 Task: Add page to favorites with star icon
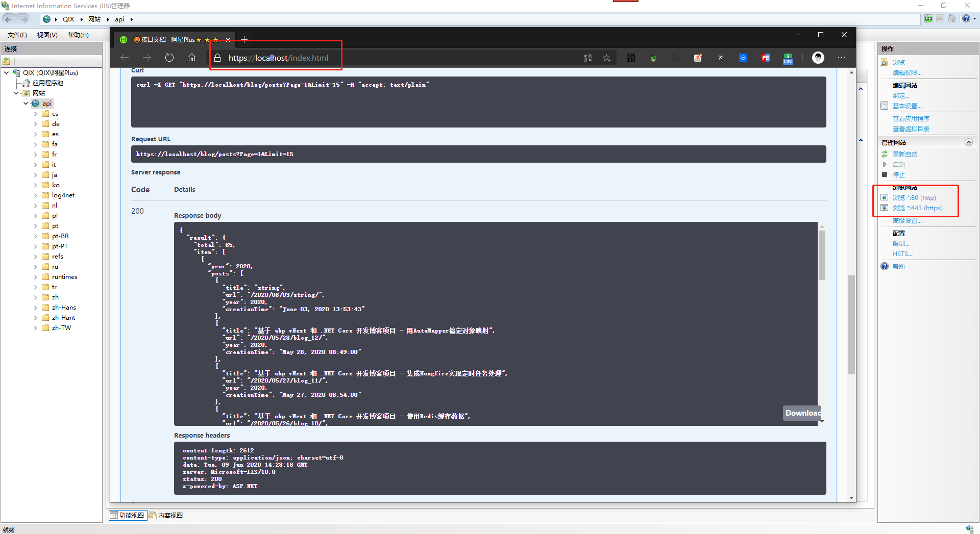pos(606,58)
